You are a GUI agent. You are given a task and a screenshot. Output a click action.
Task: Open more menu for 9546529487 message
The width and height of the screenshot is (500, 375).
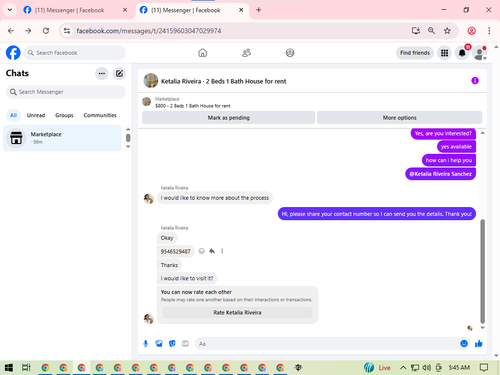pyautogui.click(x=222, y=251)
